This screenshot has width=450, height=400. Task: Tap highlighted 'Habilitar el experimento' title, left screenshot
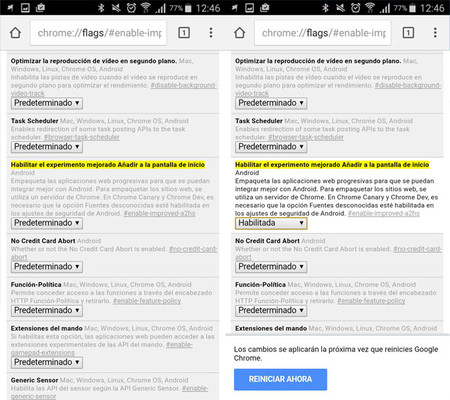pos(108,165)
